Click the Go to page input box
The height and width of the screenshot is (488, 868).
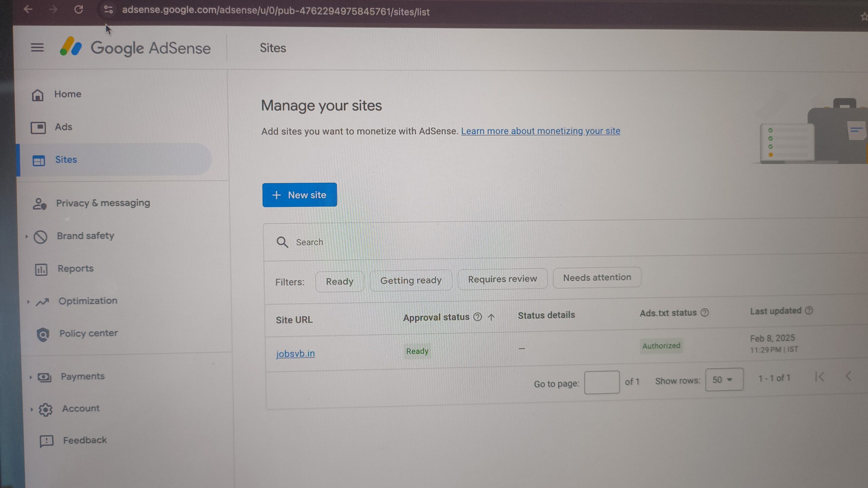click(x=601, y=382)
